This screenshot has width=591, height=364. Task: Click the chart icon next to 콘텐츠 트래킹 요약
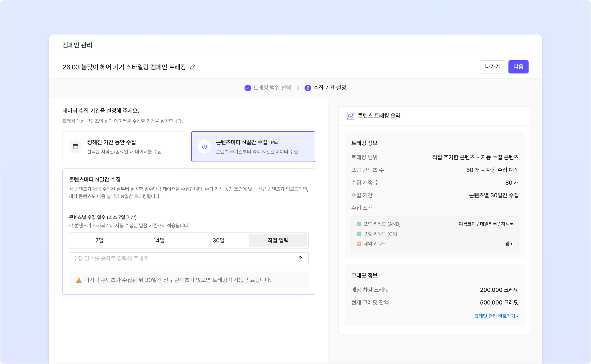(x=350, y=116)
